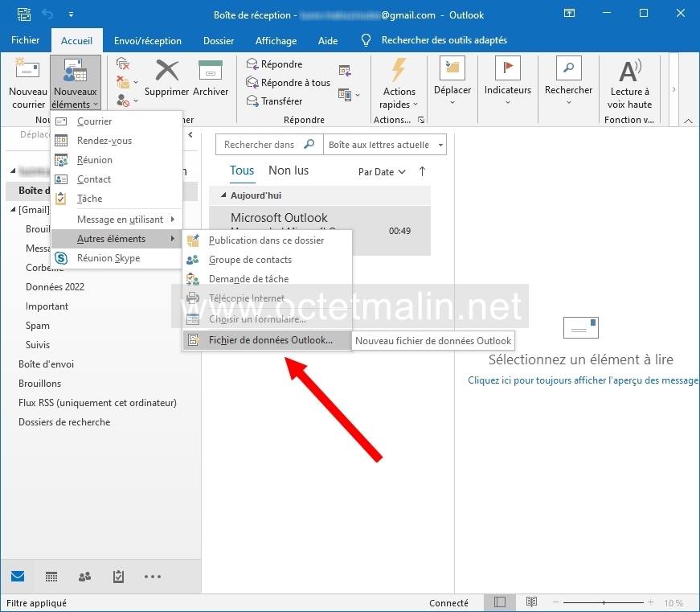Click Lecture à voix haute

(629, 84)
